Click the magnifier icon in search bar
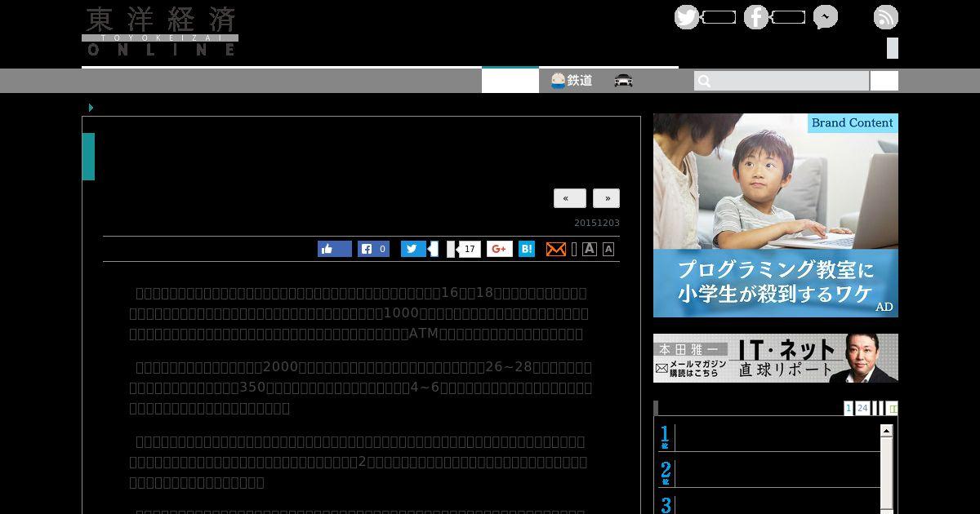The width and height of the screenshot is (980, 514). (705, 81)
